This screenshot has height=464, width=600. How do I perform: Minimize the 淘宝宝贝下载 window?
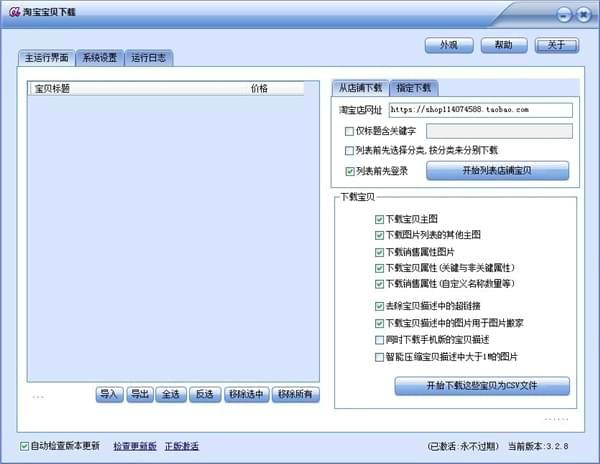coord(564,15)
